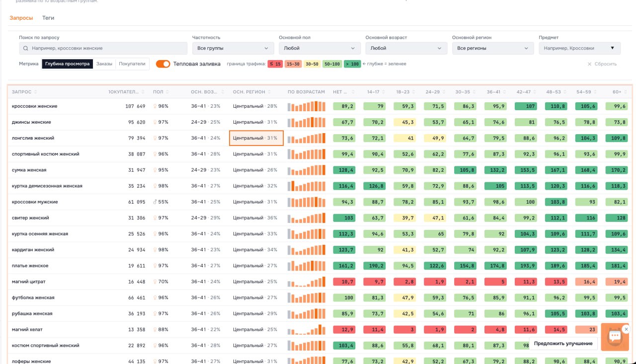Viewport: 636px width, 364px height.
Task: Click the Предложить улучшение button
Action: pyautogui.click(x=563, y=344)
